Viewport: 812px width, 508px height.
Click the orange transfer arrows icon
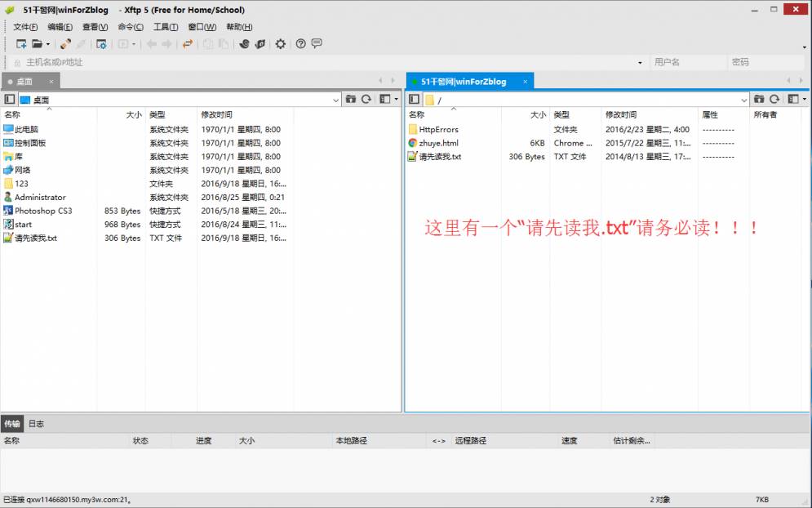tap(188, 44)
